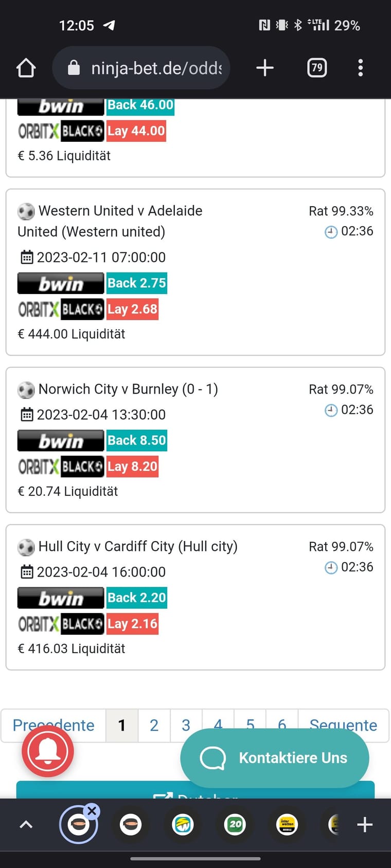Tap the browser home icon
391x868 pixels.
coord(26,68)
